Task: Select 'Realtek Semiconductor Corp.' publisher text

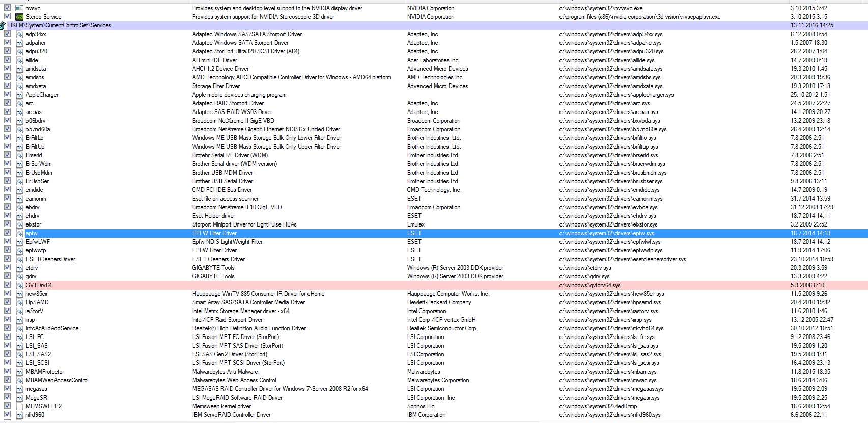Action: [x=442, y=328]
